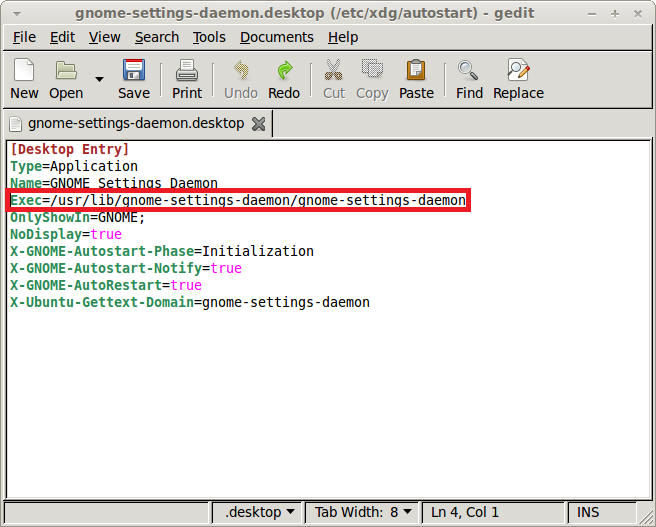
Task: Close the gnome-settings-daemon.desktop tab
Action: (259, 124)
